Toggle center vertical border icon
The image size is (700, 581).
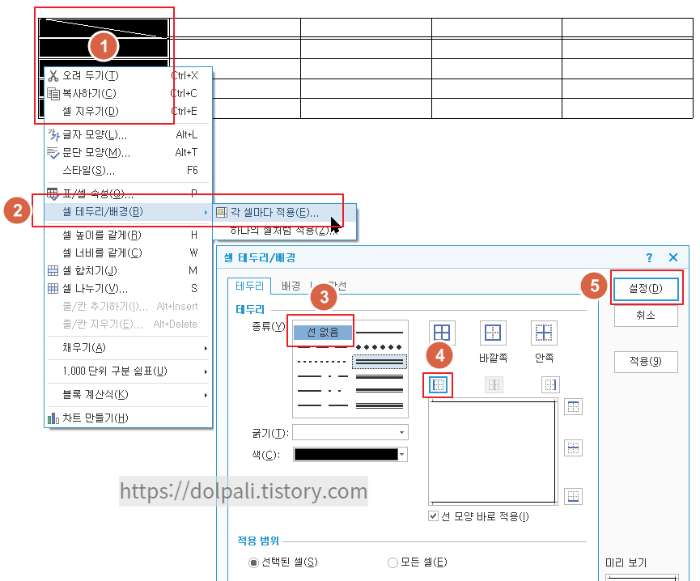pyautogui.click(x=494, y=385)
